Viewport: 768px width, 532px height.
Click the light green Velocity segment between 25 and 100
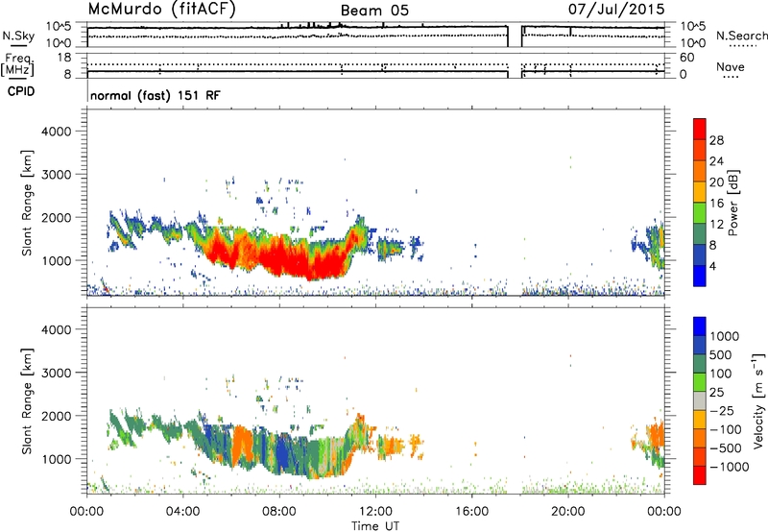700,382
